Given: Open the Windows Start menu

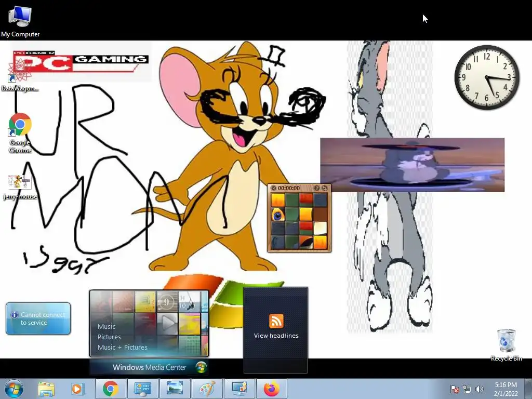Looking at the screenshot, I should [14, 389].
